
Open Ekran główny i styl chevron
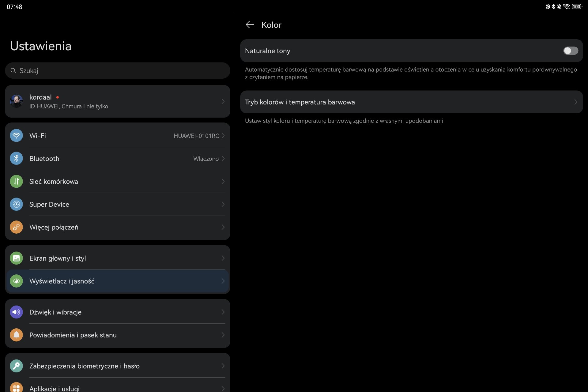(223, 258)
